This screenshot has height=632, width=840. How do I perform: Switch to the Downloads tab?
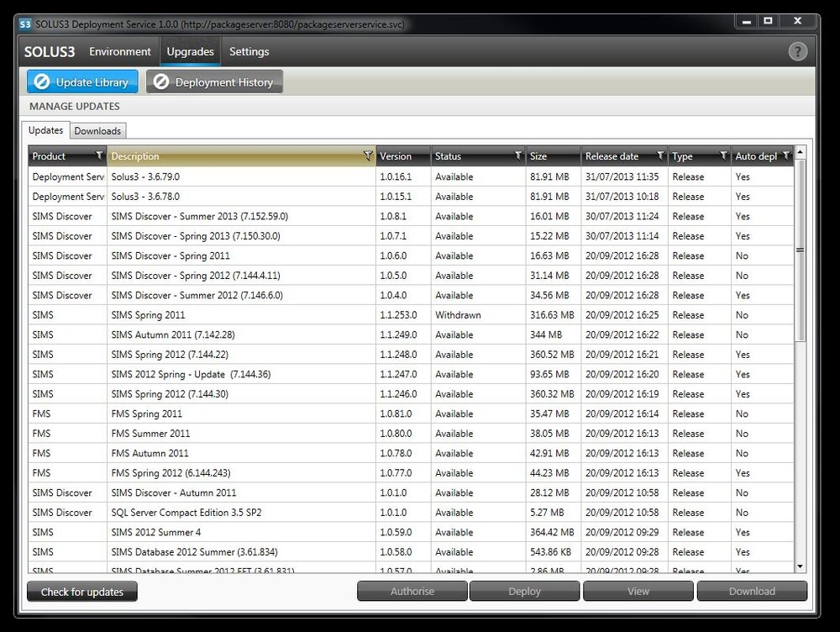pyautogui.click(x=97, y=131)
